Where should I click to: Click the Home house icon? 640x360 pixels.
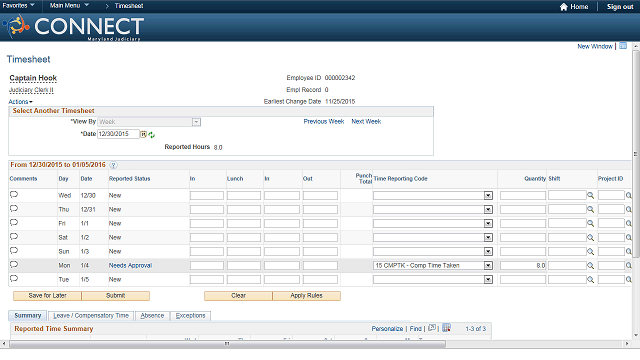[x=564, y=7]
